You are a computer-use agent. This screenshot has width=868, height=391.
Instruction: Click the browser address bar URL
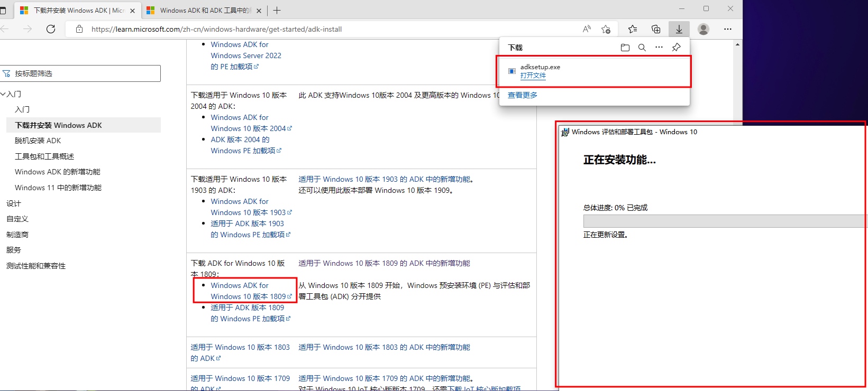216,29
